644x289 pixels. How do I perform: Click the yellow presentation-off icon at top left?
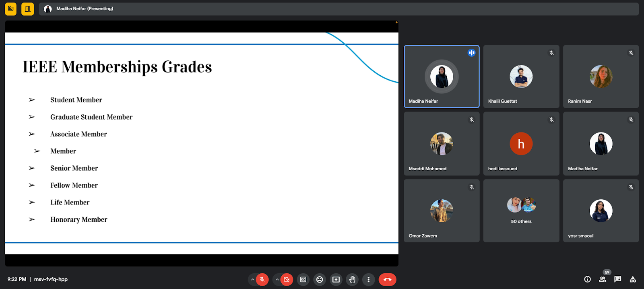click(11, 8)
